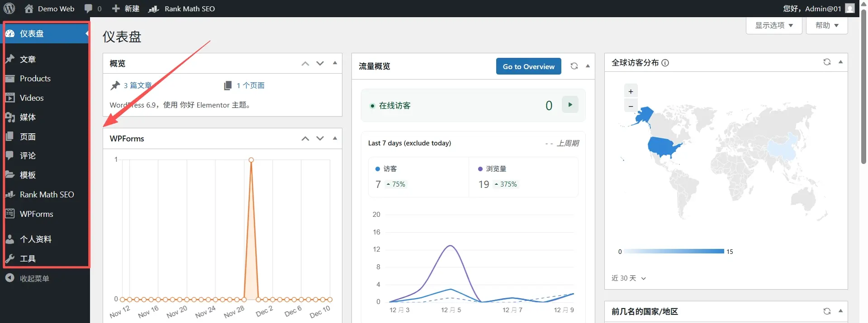This screenshot has height=323, width=868.
Task: Click the 文章 pushpin icon in sidebar
Action: click(10, 59)
